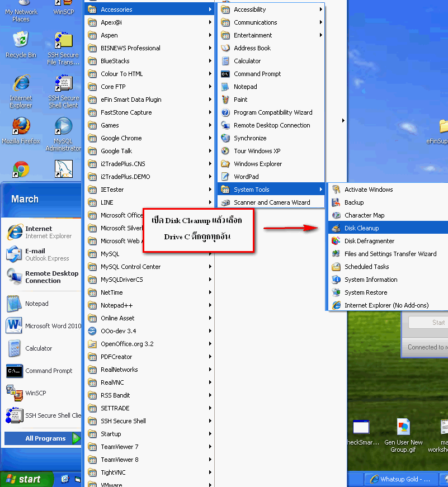Viewport: 448px width, 487px height.
Task: Click the All Programs button
Action: tap(43, 438)
